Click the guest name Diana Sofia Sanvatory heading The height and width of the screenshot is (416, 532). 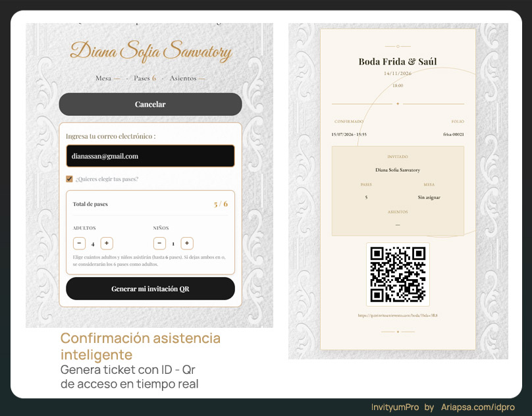coord(151,51)
